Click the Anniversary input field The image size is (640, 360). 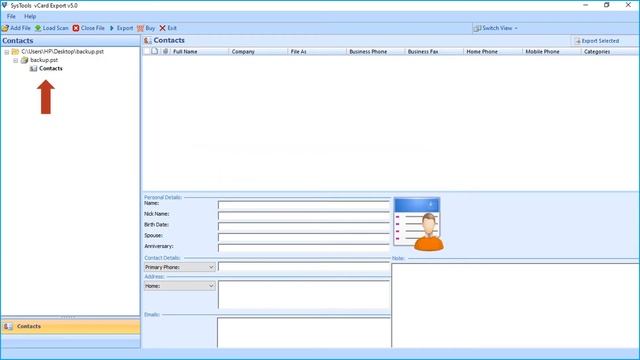coord(304,248)
